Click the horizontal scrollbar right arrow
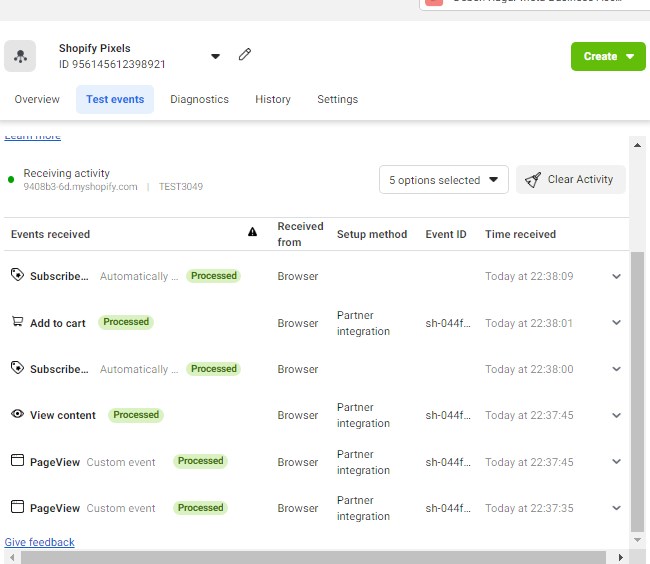 (620, 558)
